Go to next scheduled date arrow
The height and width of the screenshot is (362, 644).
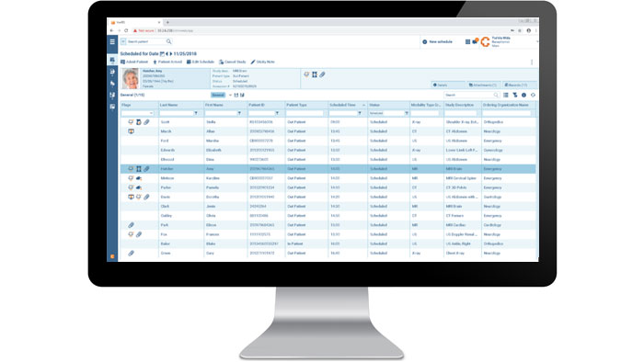point(171,53)
